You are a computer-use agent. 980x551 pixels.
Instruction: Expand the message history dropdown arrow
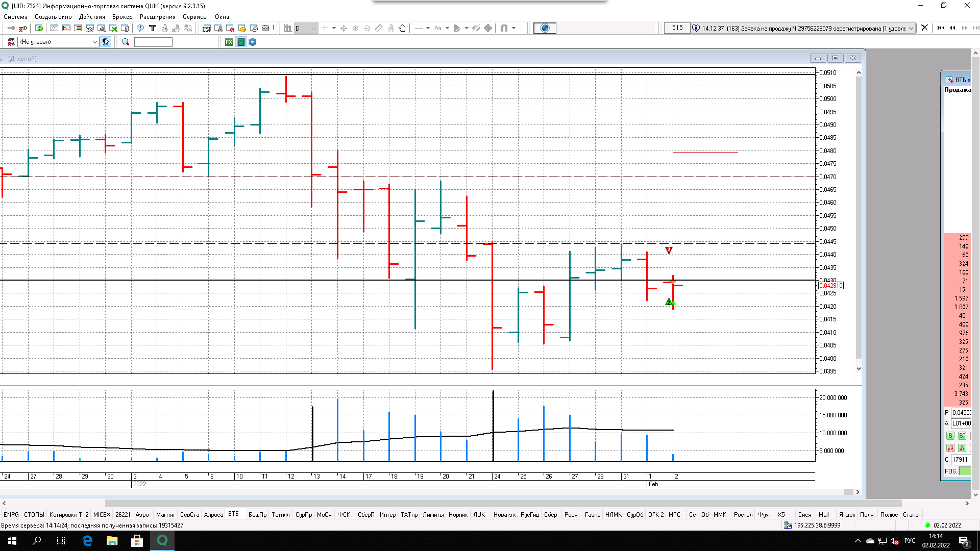(911, 29)
